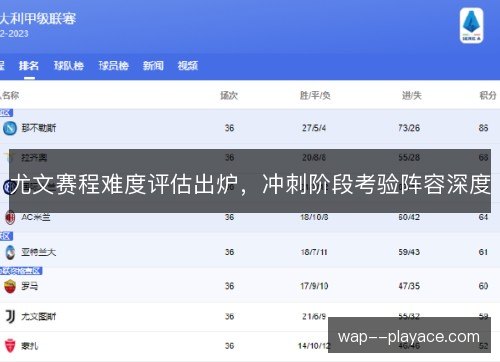This screenshot has width=500, height=362.
Task: Click the Roma (罗马) team crest
Action: click(10, 286)
